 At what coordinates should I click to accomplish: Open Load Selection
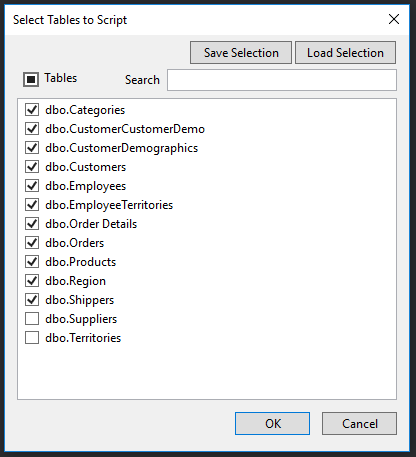click(345, 53)
